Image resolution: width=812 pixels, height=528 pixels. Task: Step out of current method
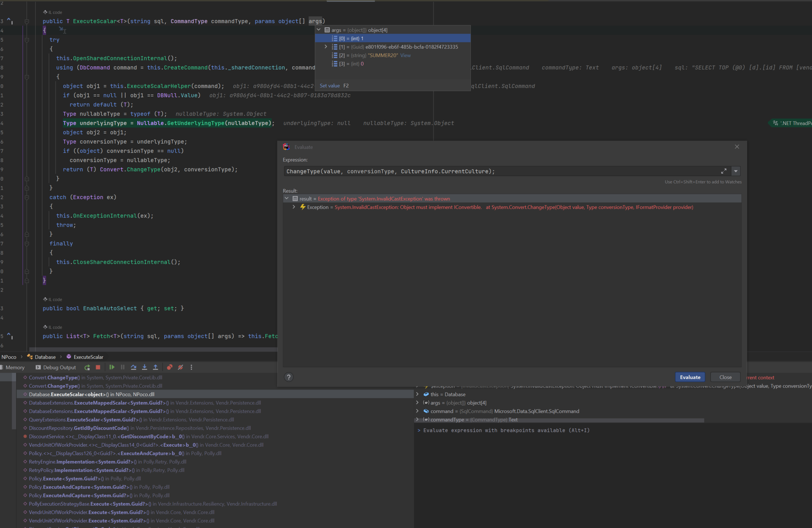155,367
